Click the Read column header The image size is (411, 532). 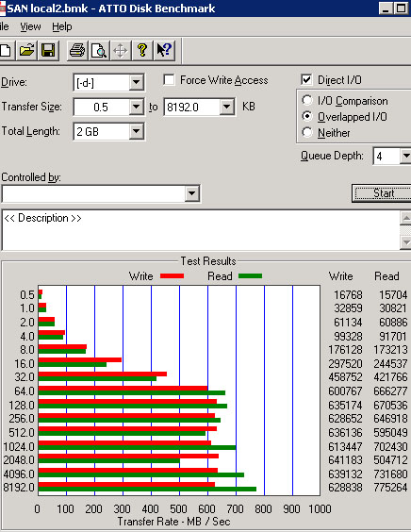tap(386, 276)
